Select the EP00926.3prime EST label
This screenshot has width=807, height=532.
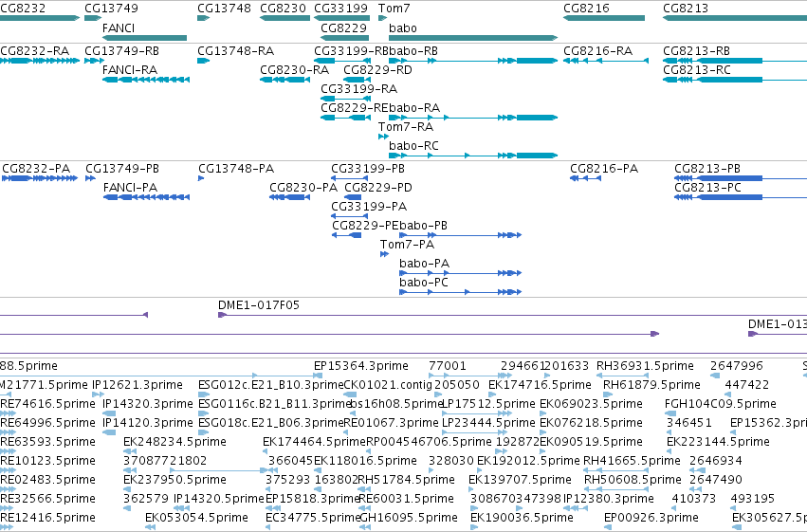[x=651, y=518]
